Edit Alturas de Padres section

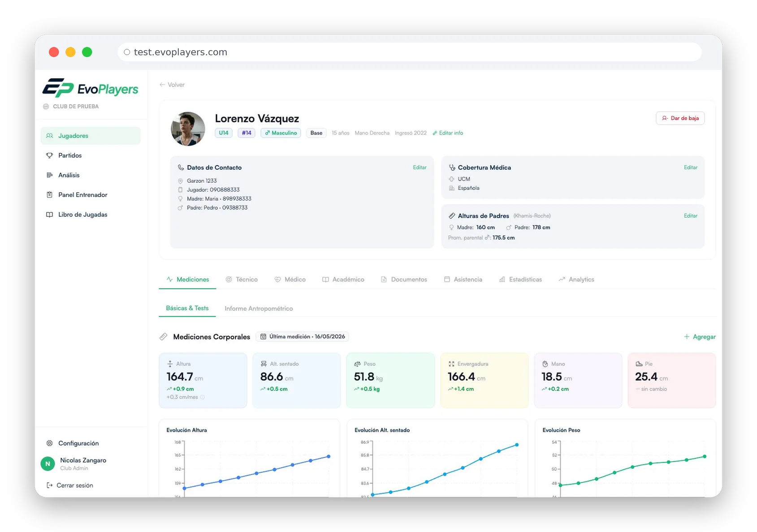point(690,216)
